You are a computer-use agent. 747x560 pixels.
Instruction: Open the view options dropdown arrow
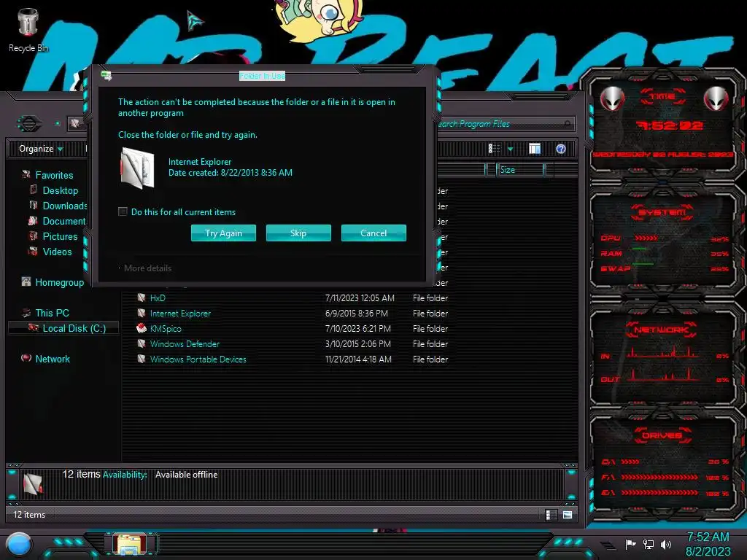click(x=510, y=149)
